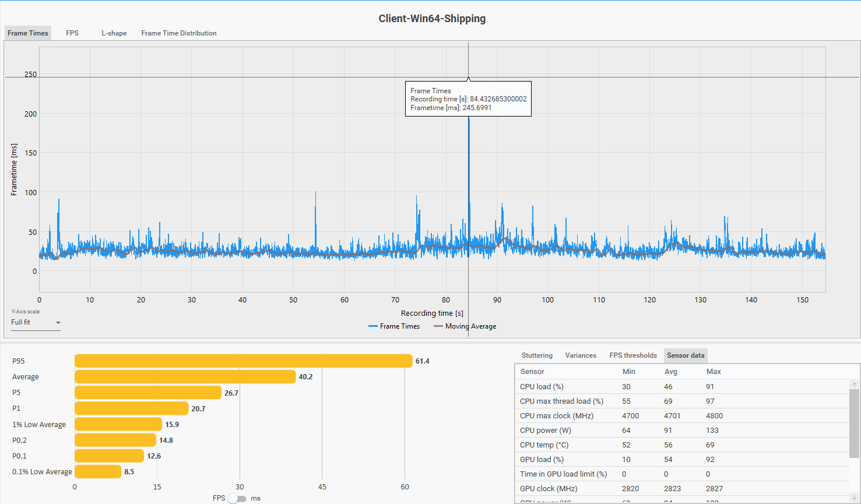This screenshot has height=504, width=861.
Task: Open the Variances tab
Action: [x=581, y=355]
